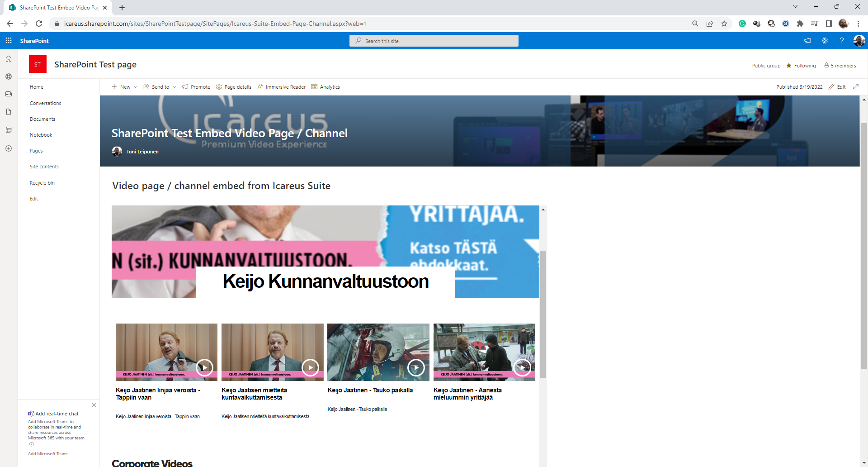Image resolution: width=868 pixels, height=467 pixels.
Task: Play the Keijo Jaatinen - Tauko paikalla video
Action: click(x=416, y=367)
